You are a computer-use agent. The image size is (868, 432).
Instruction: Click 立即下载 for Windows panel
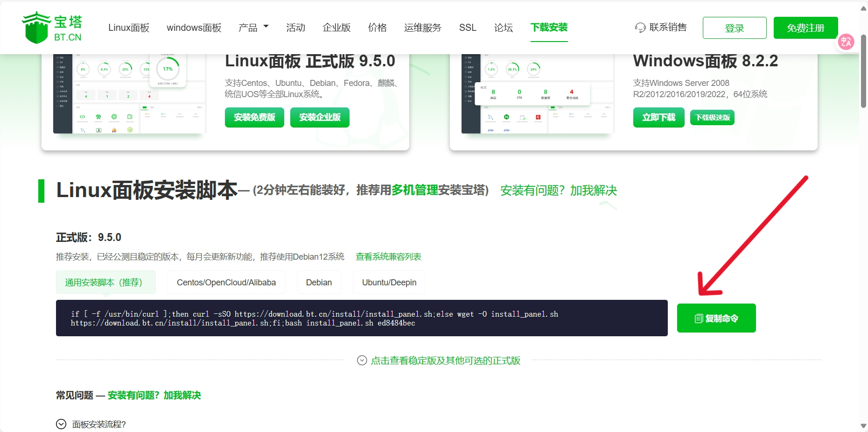(658, 117)
